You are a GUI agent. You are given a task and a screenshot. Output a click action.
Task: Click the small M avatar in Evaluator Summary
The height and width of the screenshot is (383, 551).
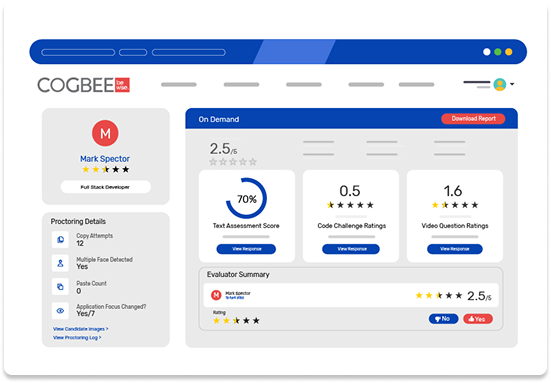point(216,295)
